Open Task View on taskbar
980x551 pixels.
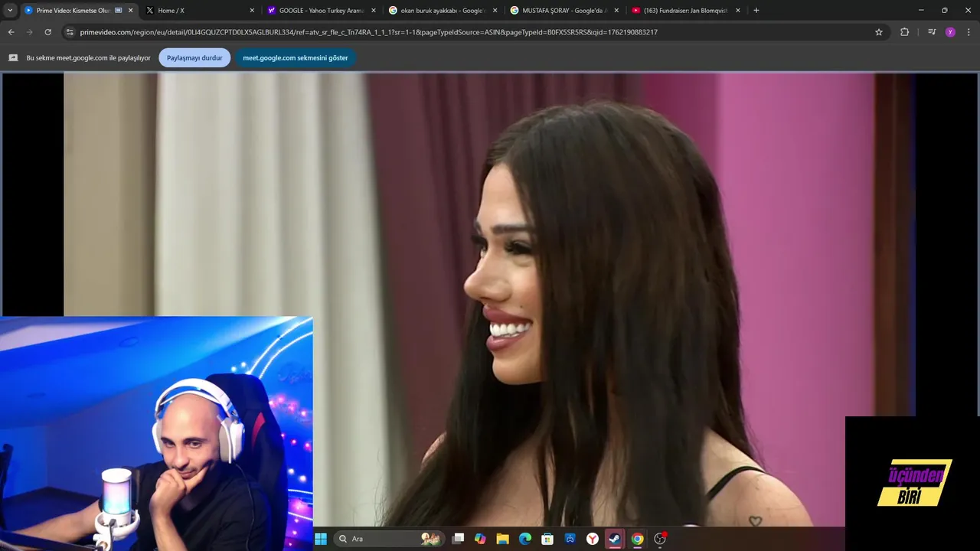pos(458,539)
